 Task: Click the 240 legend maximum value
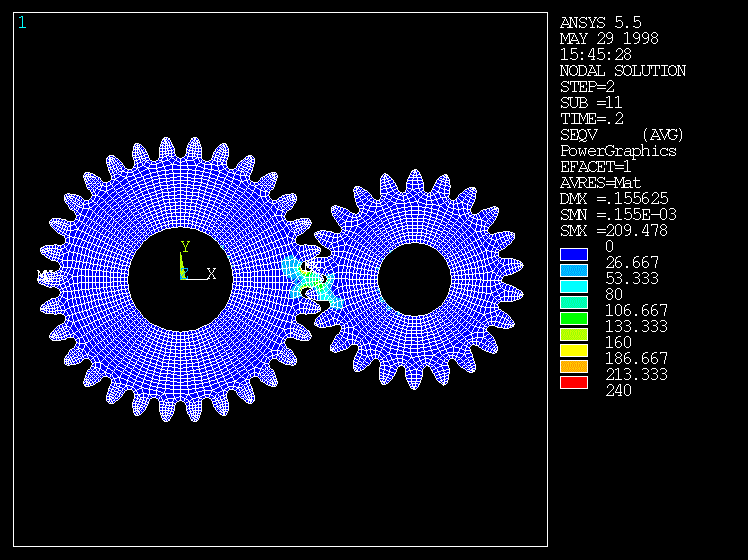pos(619,391)
